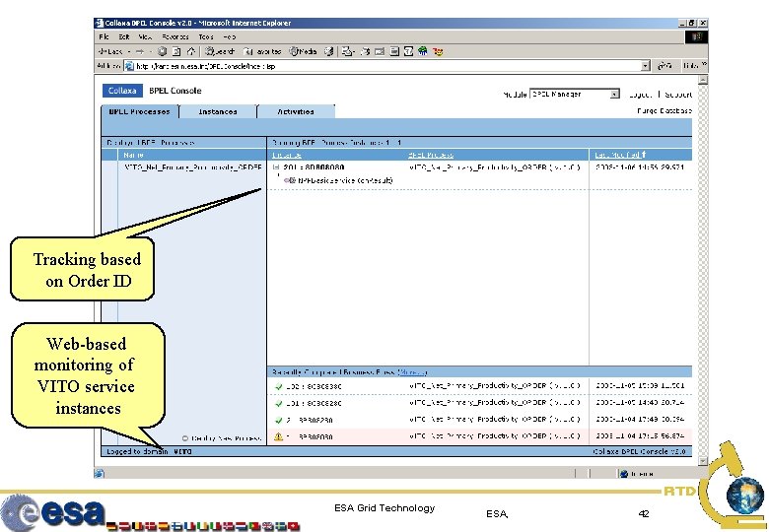Open the Search toolbar button
The image size is (769, 532).
coord(219,51)
